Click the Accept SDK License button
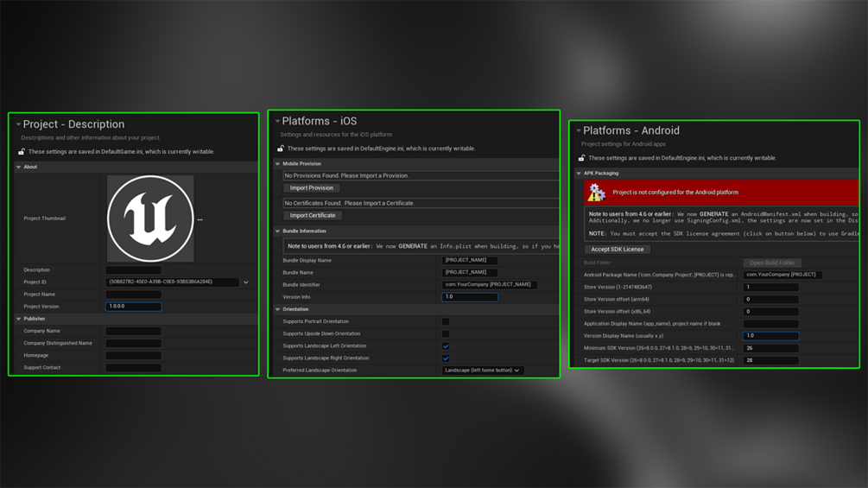 618,250
